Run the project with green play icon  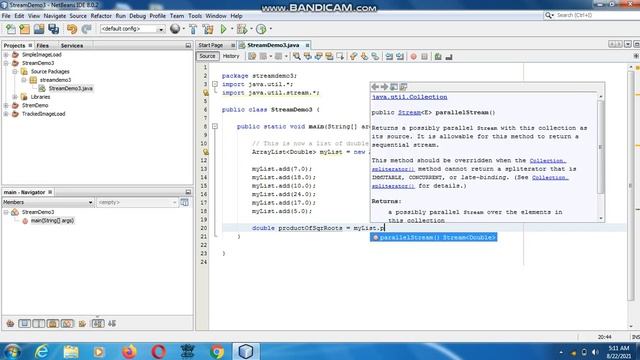coord(223,29)
